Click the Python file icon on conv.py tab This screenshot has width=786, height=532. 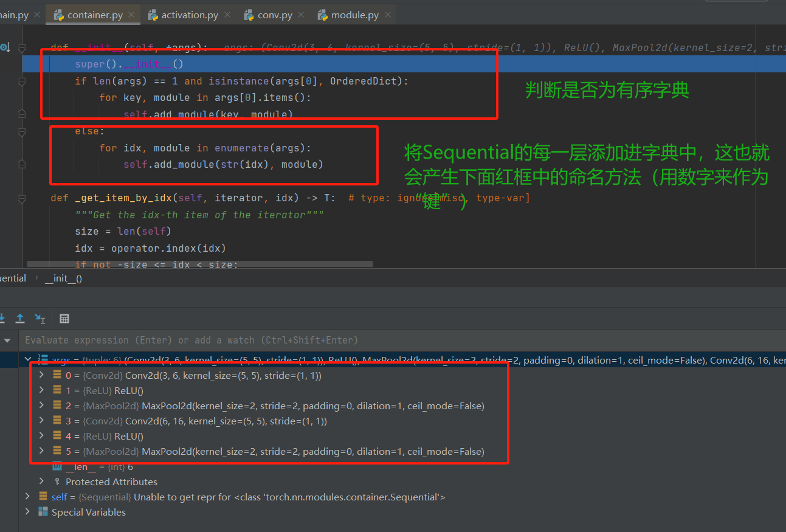coord(249,15)
